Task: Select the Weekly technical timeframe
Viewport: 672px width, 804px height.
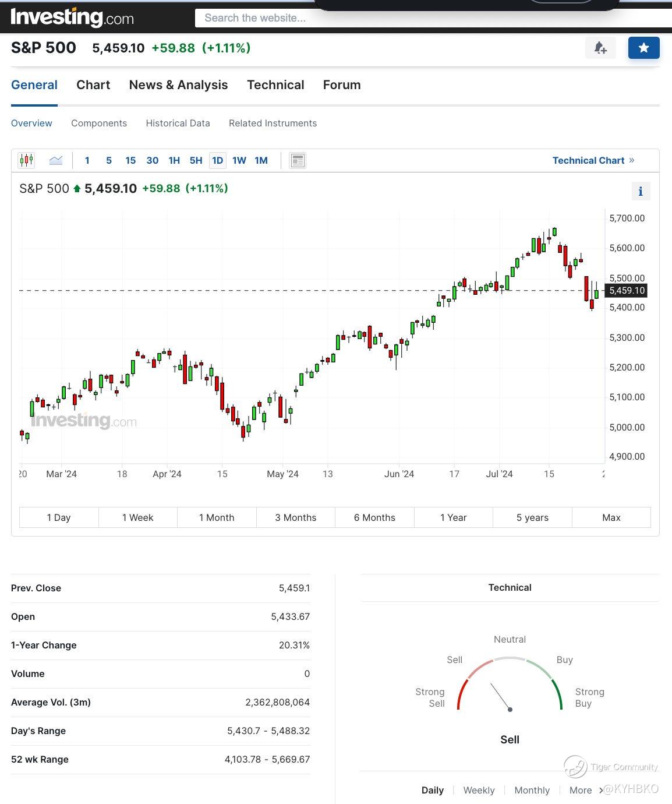Action: (x=479, y=790)
